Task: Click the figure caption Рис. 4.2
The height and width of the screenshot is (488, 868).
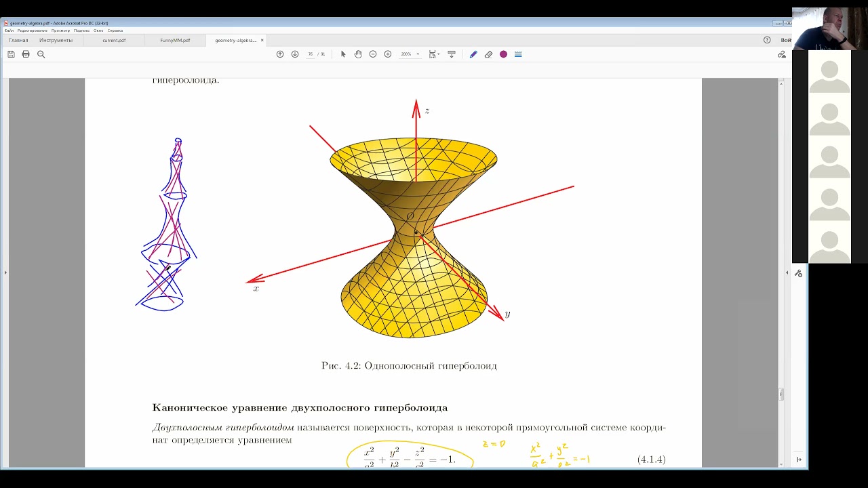Action: 409,366
